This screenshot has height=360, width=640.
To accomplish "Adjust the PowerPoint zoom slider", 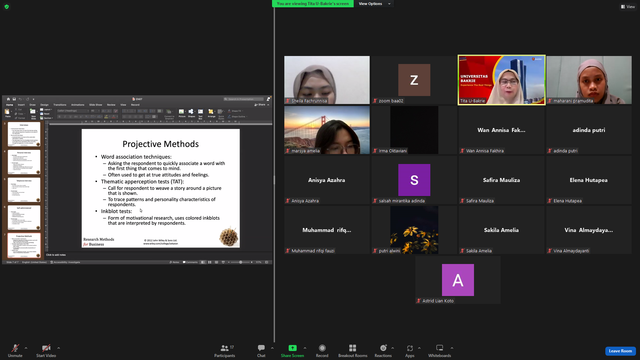I will click(241, 262).
